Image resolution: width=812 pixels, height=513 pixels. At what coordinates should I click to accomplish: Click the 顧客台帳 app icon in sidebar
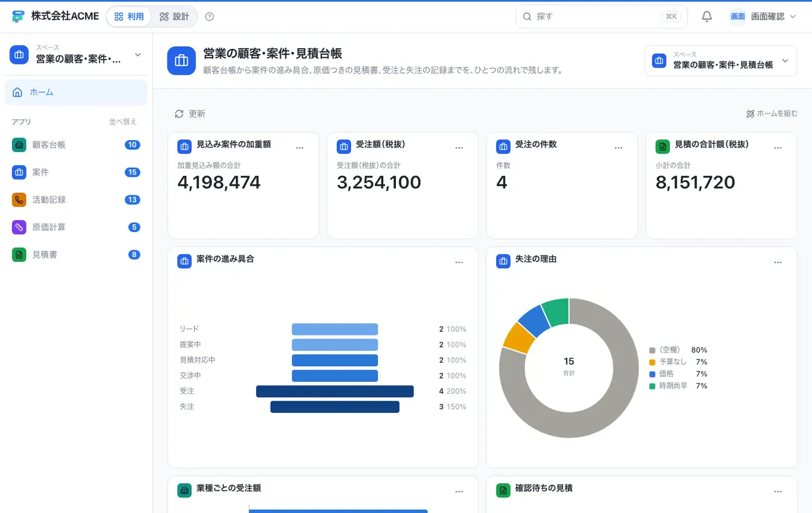pos(19,145)
